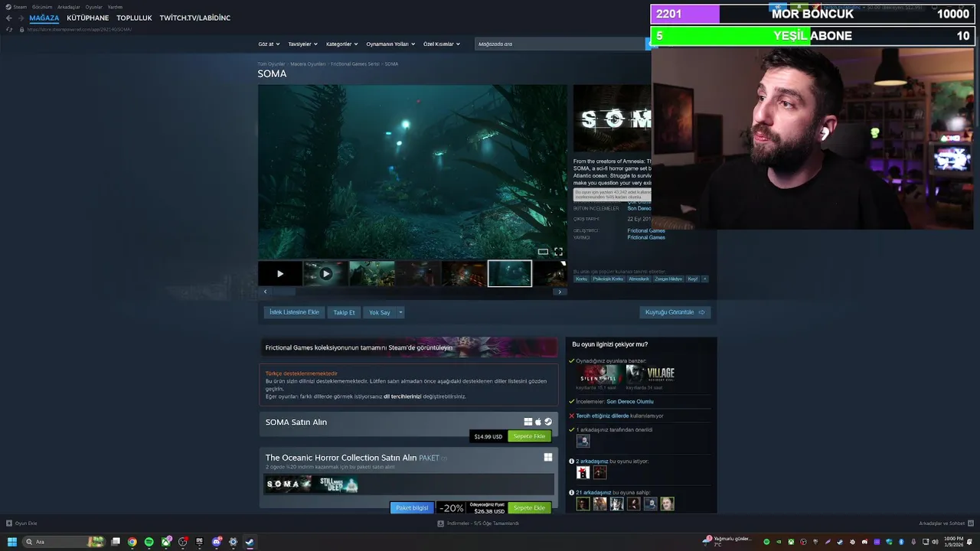
Task: Click the Yok Say button
Action: [380, 312]
